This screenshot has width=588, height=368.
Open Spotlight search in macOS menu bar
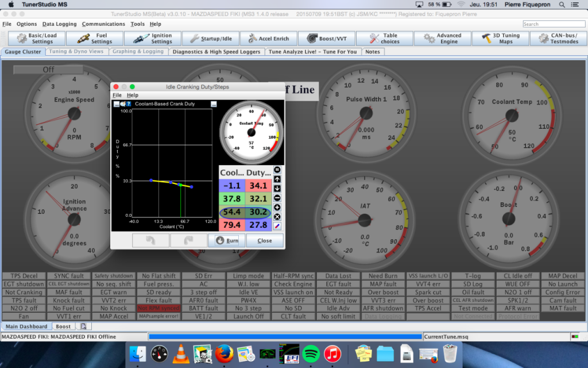(x=562, y=5)
